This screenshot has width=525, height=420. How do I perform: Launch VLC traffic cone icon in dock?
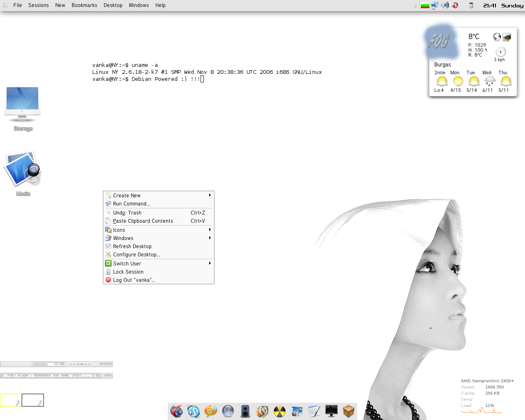click(x=262, y=411)
